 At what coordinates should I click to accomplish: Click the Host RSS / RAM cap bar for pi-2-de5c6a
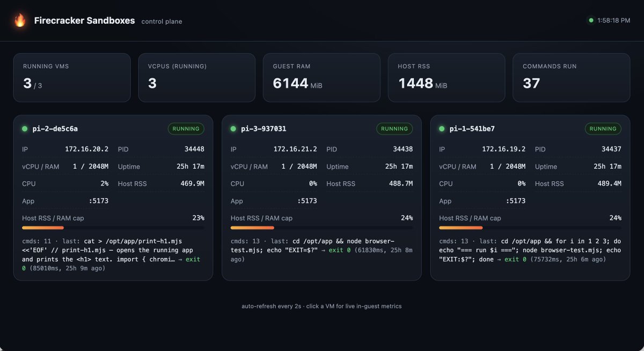pos(113,228)
